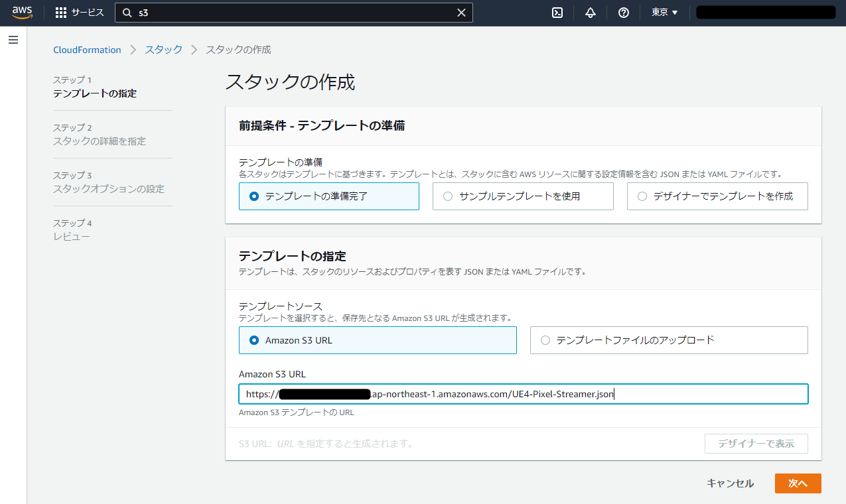Click the テンプレートソース label
Image resolution: width=846 pixels, height=504 pixels.
coord(281,306)
